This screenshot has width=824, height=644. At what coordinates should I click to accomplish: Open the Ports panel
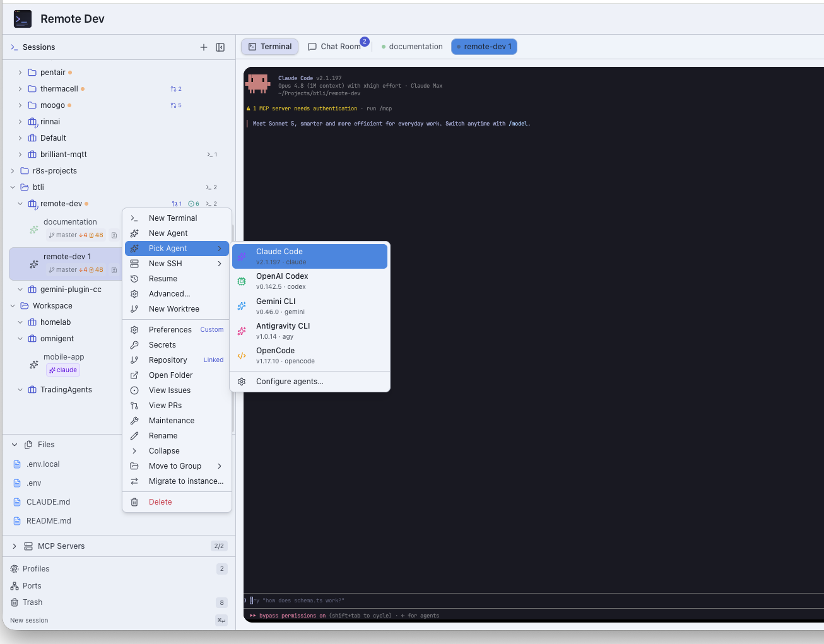point(119,586)
